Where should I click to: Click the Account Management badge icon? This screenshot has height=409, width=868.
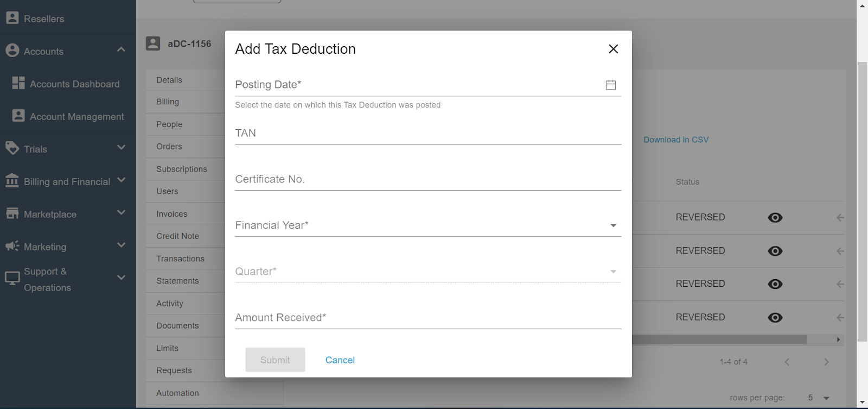[x=18, y=116]
